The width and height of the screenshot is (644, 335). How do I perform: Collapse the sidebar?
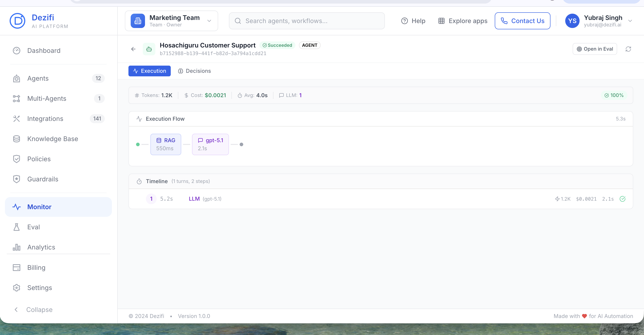pos(33,310)
